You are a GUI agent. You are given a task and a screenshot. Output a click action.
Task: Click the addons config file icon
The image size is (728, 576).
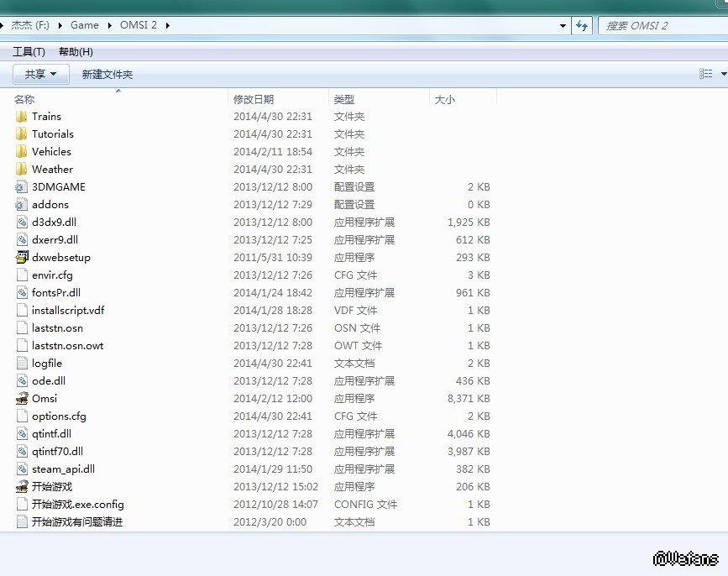21,205
